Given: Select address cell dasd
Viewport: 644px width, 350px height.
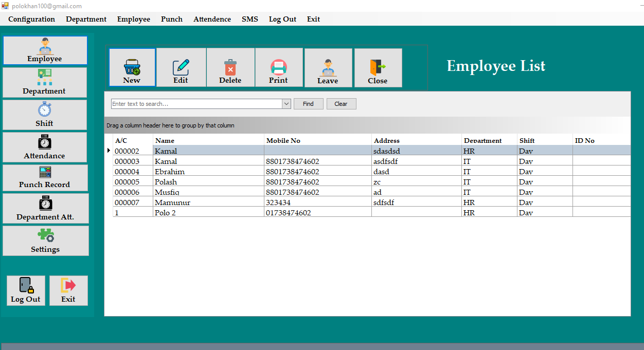Looking at the screenshot, I should 417,171.
